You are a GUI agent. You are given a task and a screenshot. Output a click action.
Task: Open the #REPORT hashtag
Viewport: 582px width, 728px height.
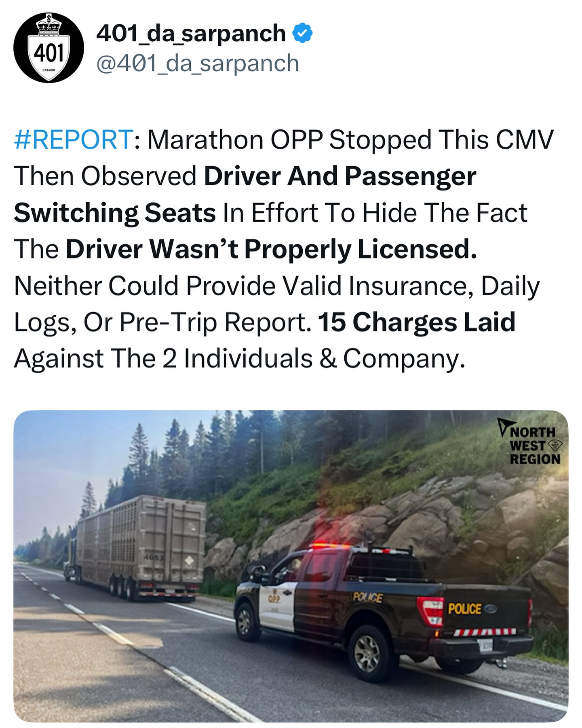point(73,140)
